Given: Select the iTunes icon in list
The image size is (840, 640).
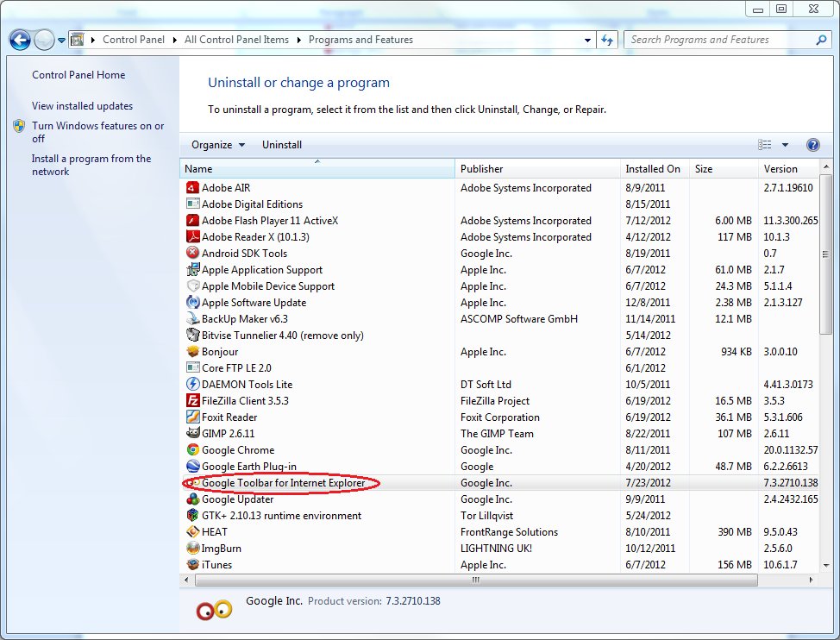Looking at the screenshot, I should pos(193,565).
